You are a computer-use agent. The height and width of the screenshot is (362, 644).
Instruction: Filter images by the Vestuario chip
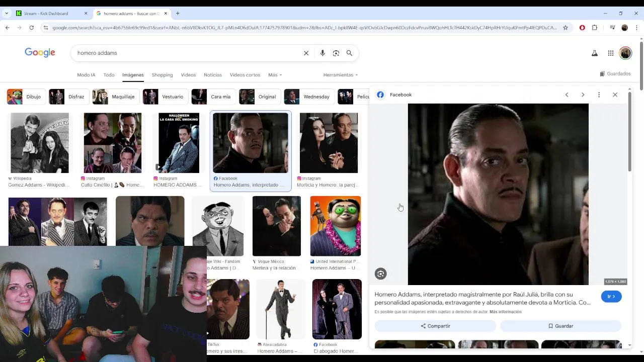tap(166, 97)
